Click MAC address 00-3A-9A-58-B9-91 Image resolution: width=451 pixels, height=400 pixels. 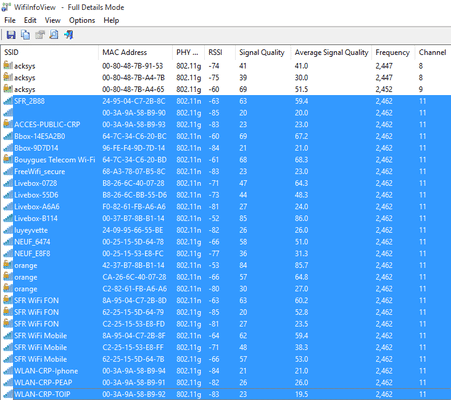click(x=134, y=383)
